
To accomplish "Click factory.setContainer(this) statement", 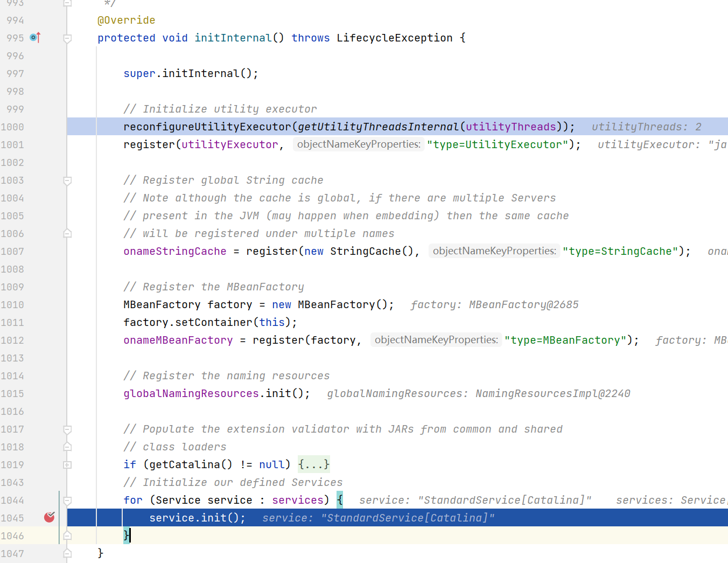I will click(210, 322).
